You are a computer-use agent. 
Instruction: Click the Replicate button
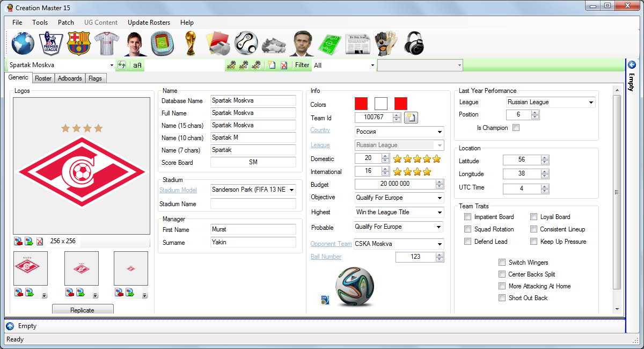83,310
